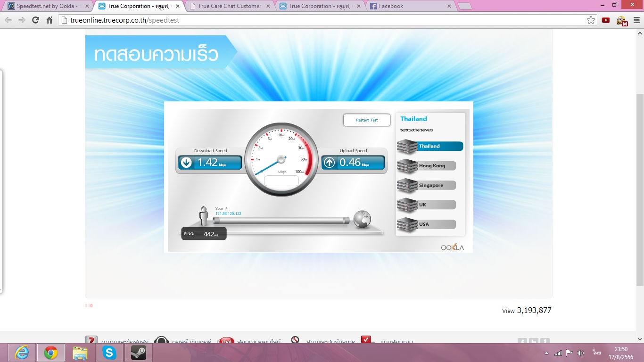The height and width of the screenshot is (362, 644).
Task: Open the YouTube extension icon
Action: pos(606,20)
